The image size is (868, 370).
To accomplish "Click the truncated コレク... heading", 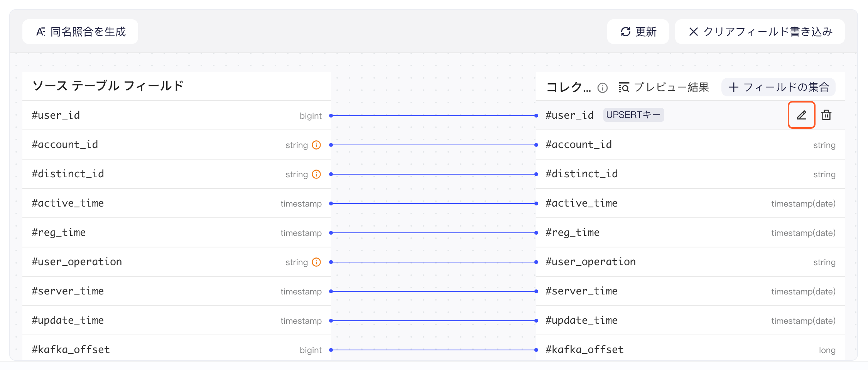I will 569,87.
